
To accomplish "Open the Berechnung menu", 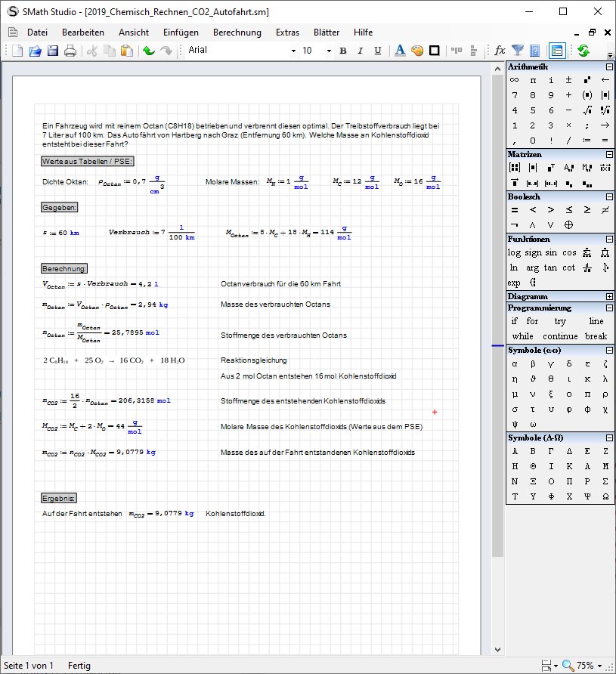I will pyautogui.click(x=237, y=32).
